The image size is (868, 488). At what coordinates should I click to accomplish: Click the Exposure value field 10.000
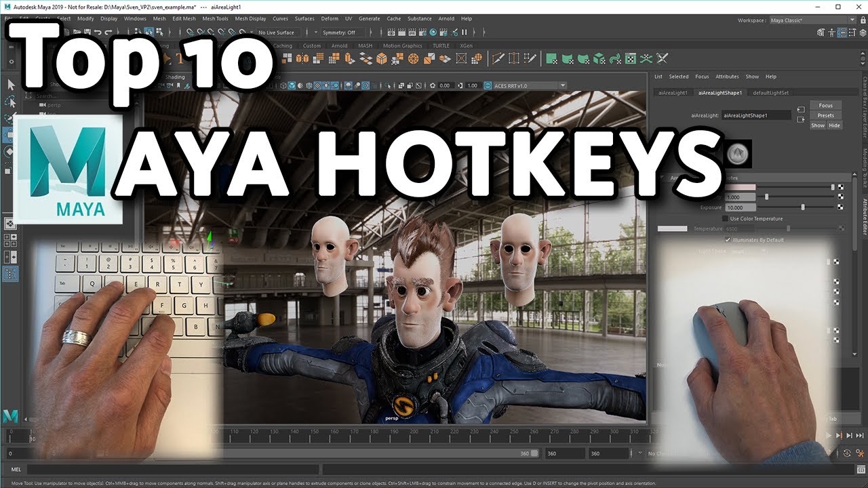click(741, 207)
